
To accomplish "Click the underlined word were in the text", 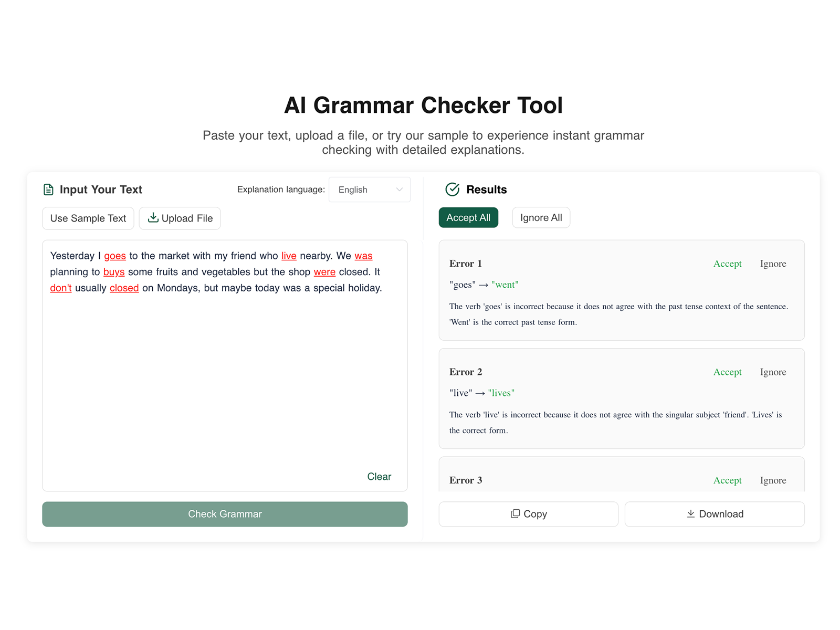I will tap(324, 271).
